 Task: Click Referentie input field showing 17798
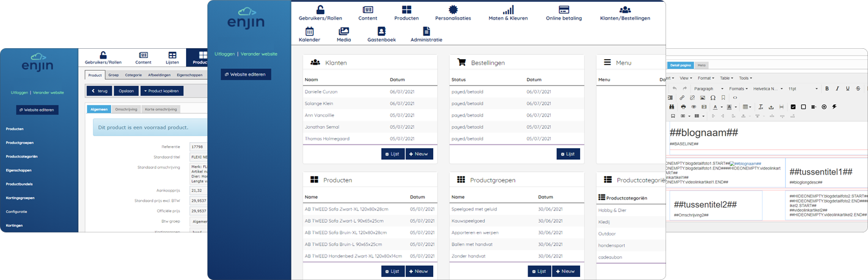pos(198,147)
